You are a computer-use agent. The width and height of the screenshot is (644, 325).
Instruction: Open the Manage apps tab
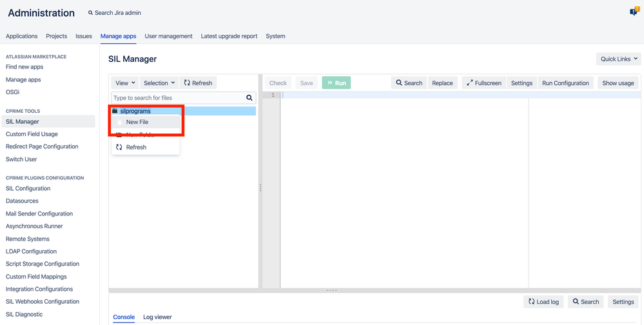point(118,36)
